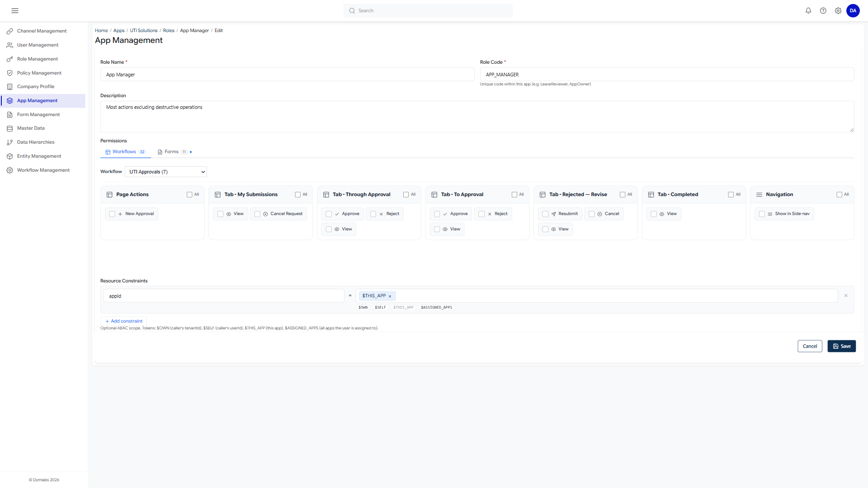Click Company Profile building icon
Image resolution: width=868 pixels, height=488 pixels.
[9, 87]
